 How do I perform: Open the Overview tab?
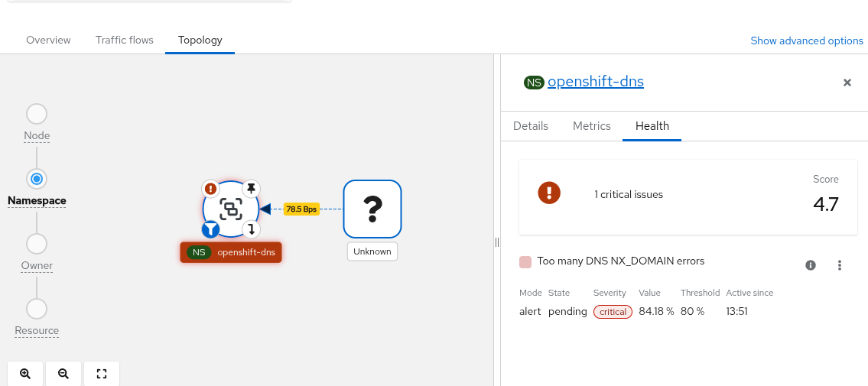coord(48,41)
